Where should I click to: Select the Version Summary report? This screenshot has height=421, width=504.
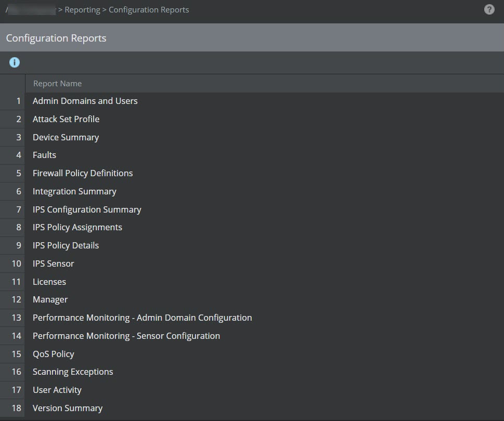68,408
